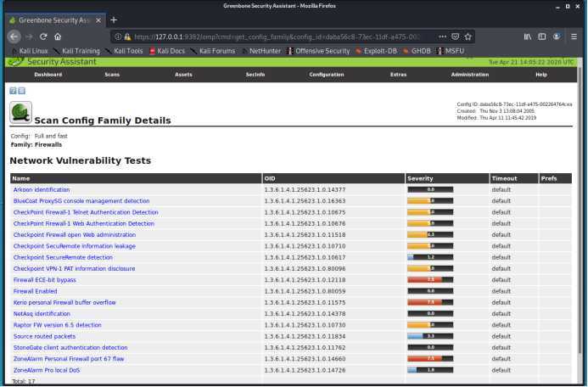Open the Firefox Library icon
Viewport: 588px width, 387px height.
[x=528, y=36]
